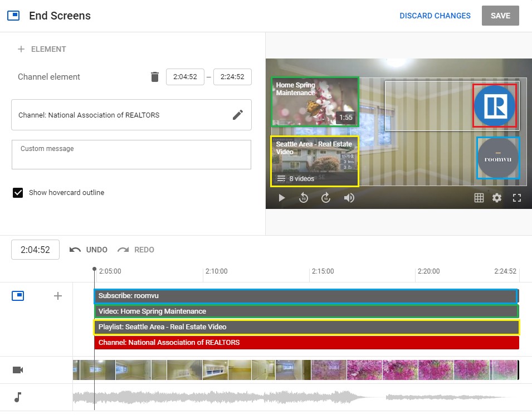This screenshot has width=532, height=419.
Task: Select the Playlist: Seattle Area timeline bar
Action: [x=306, y=327]
